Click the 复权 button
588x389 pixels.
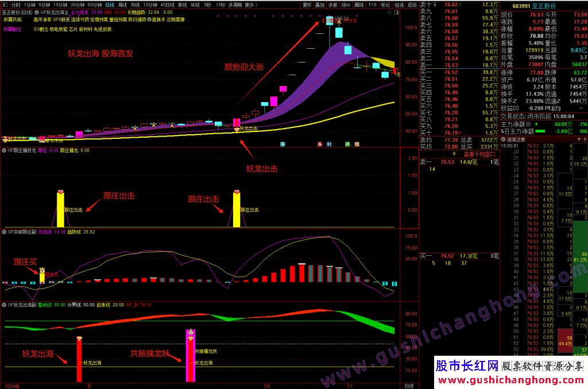(307, 5)
